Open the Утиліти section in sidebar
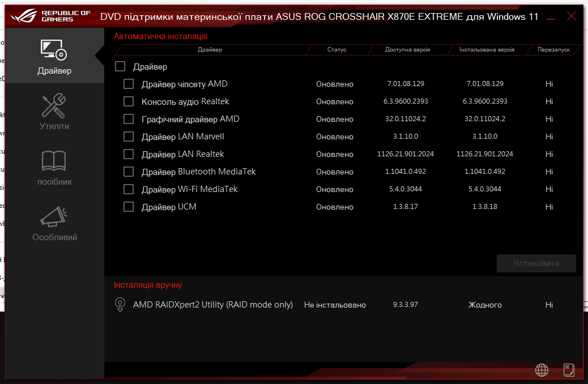Screen dimensions: 588x384 click(x=54, y=112)
